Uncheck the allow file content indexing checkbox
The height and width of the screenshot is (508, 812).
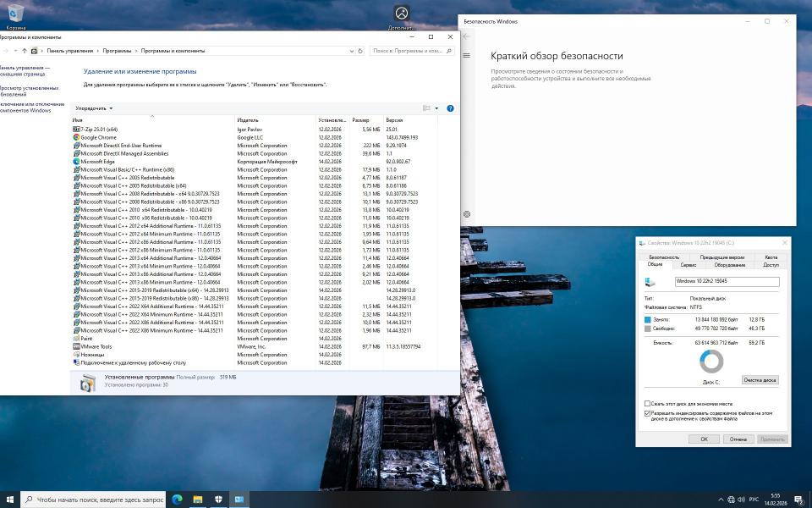pyautogui.click(x=648, y=413)
